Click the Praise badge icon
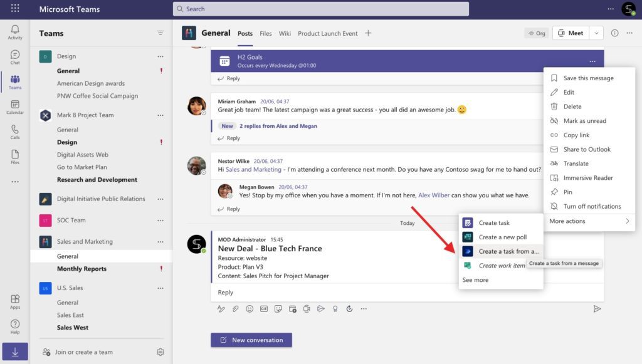642x364 pixels. click(335, 309)
